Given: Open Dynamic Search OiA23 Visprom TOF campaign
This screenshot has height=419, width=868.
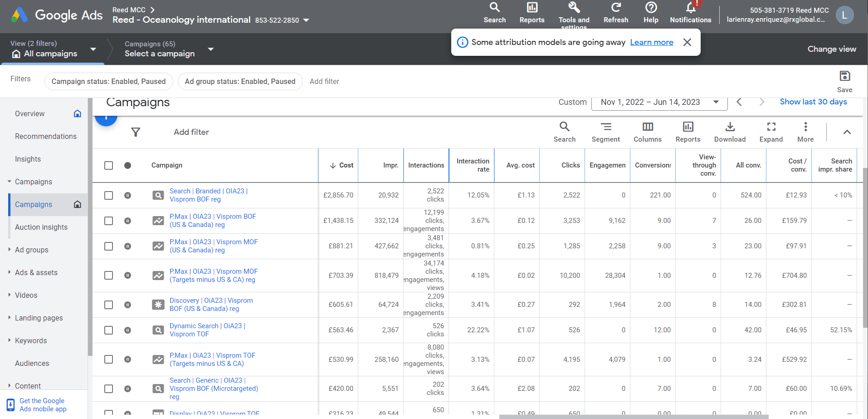Looking at the screenshot, I should (207, 330).
